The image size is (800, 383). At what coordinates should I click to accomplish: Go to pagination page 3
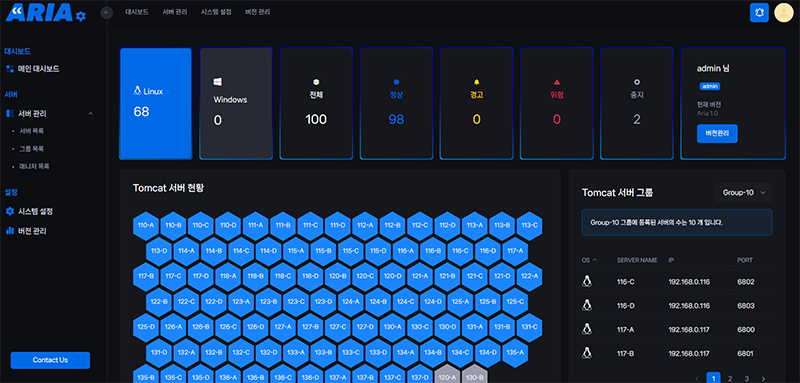[x=746, y=378]
